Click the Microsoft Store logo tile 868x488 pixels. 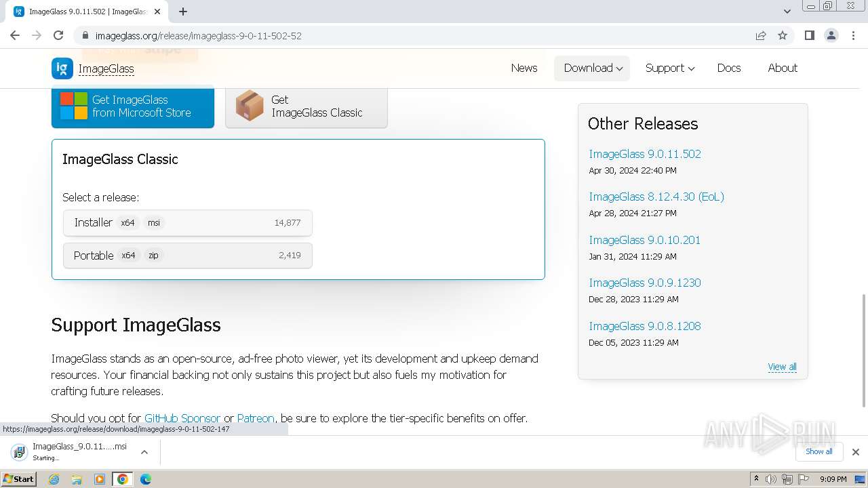click(74, 106)
